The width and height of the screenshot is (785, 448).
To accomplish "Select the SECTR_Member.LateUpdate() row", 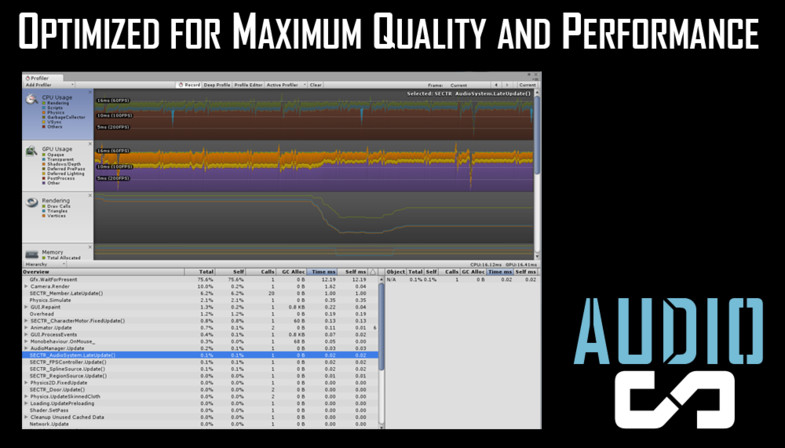I will pyautogui.click(x=200, y=293).
